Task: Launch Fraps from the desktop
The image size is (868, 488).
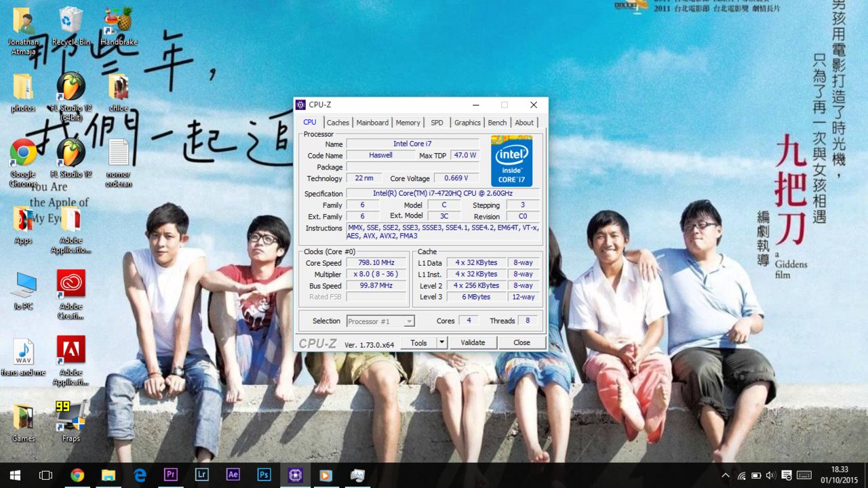Action: click(71, 422)
